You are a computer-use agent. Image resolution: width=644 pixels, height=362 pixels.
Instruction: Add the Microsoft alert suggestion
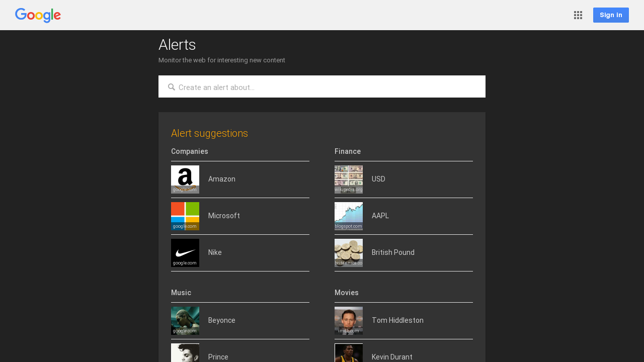(240, 216)
